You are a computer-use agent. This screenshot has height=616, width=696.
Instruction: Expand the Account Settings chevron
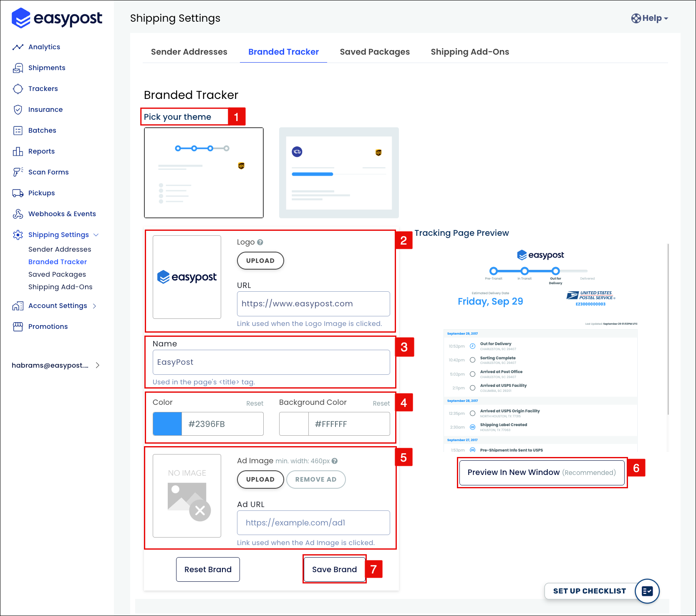[x=95, y=306]
